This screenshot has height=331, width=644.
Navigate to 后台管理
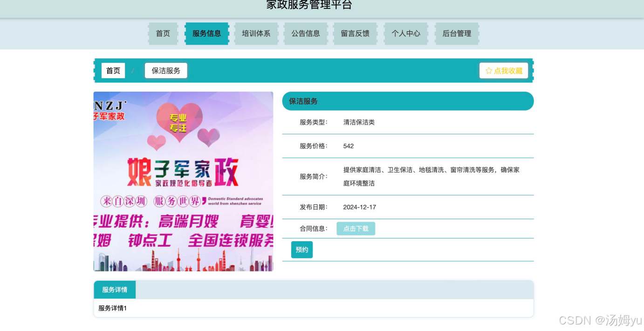[457, 34]
